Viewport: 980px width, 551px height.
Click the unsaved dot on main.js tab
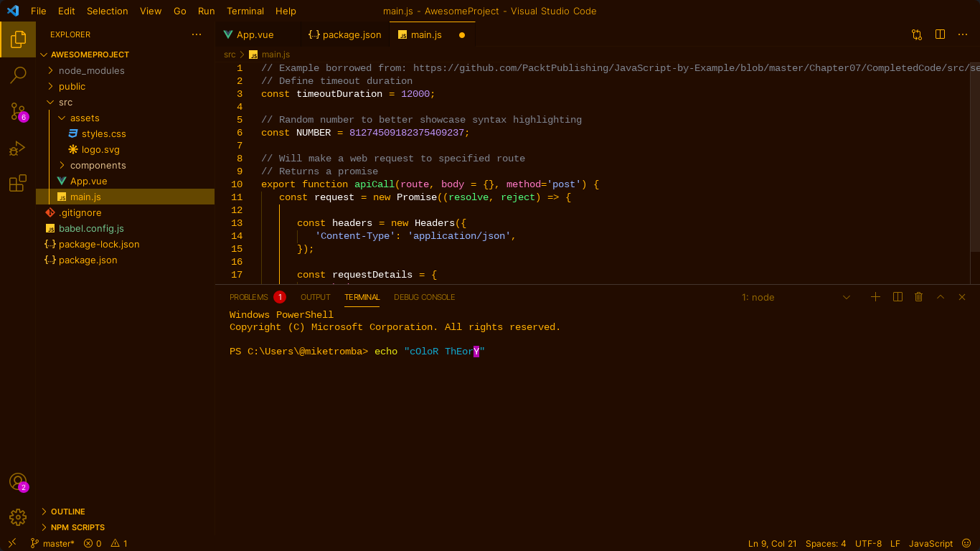point(462,34)
